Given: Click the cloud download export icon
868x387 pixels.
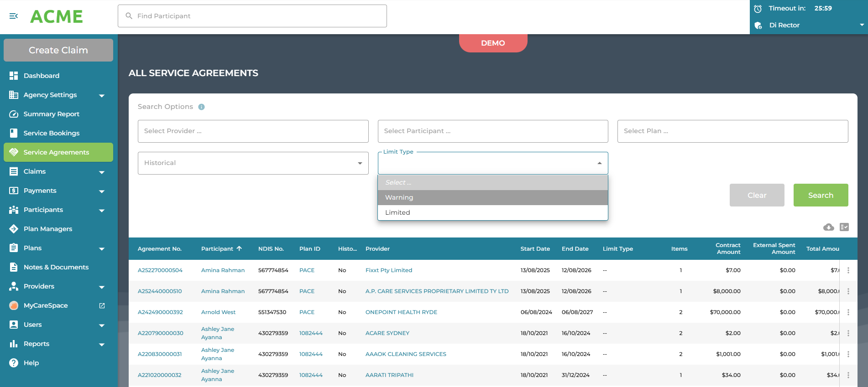Looking at the screenshot, I should [828, 227].
